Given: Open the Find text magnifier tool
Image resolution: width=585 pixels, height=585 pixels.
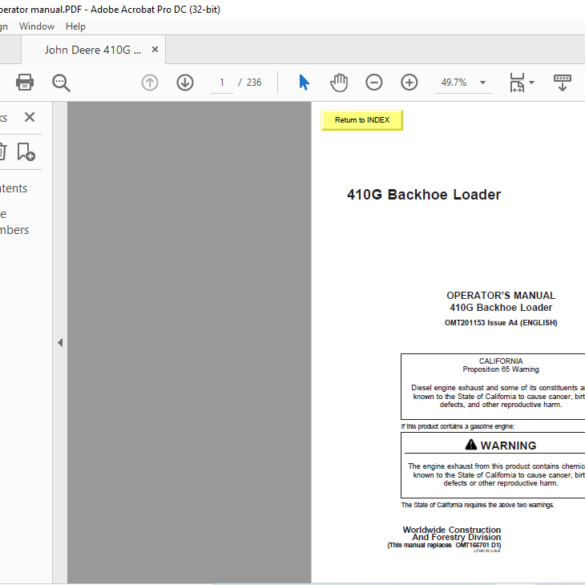Looking at the screenshot, I should [x=61, y=82].
